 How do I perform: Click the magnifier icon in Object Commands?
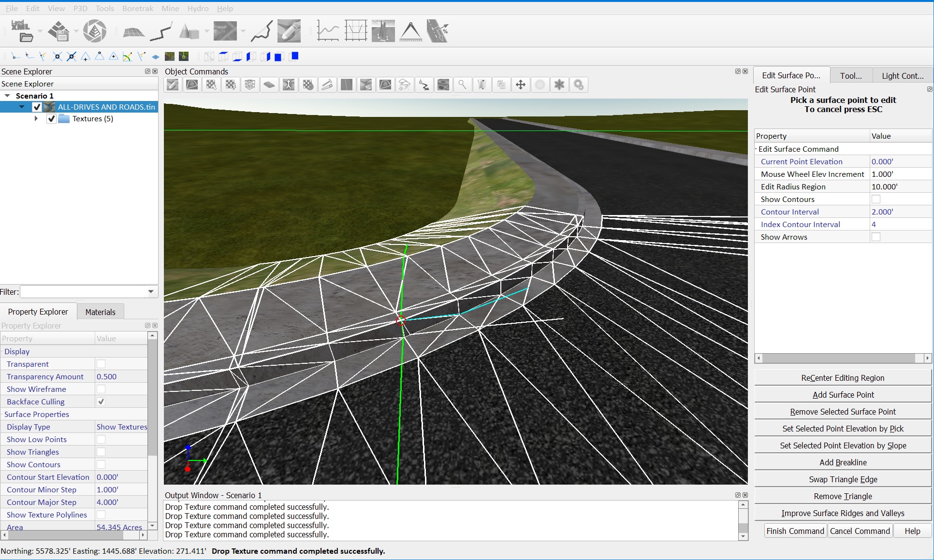[x=463, y=85]
